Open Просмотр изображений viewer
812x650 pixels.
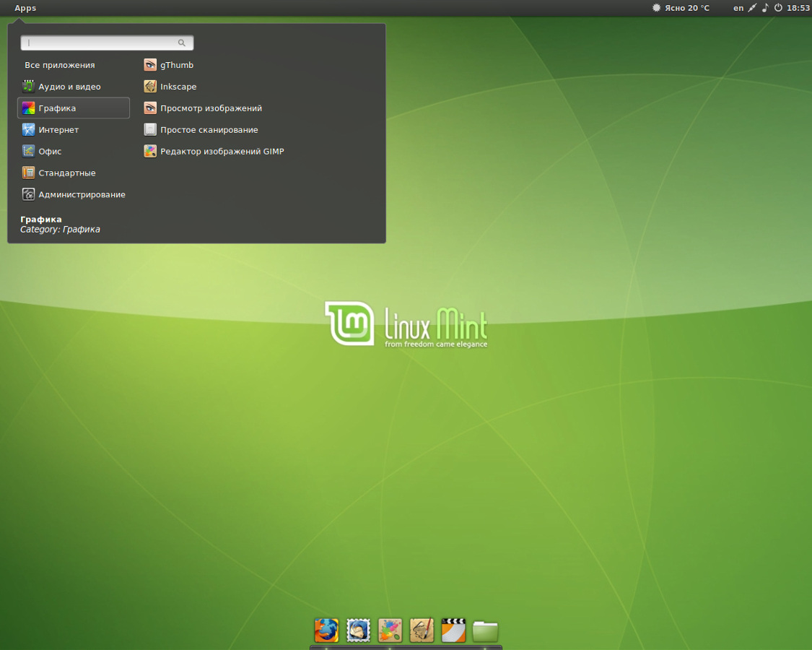tap(203, 108)
